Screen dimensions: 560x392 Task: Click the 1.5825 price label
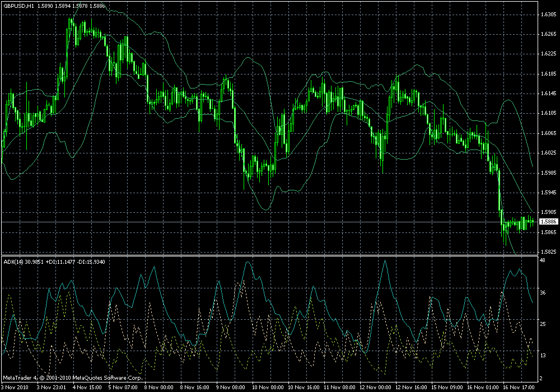click(549, 251)
